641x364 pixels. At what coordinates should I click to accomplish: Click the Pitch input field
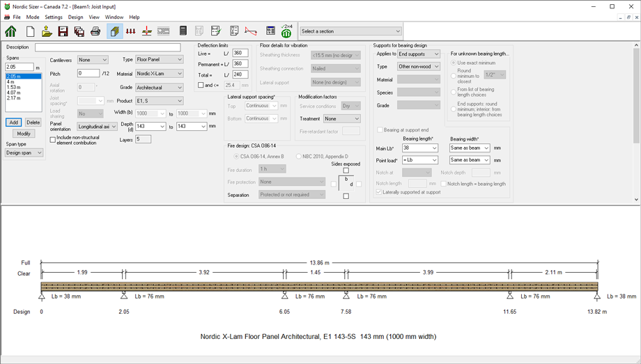(88, 74)
